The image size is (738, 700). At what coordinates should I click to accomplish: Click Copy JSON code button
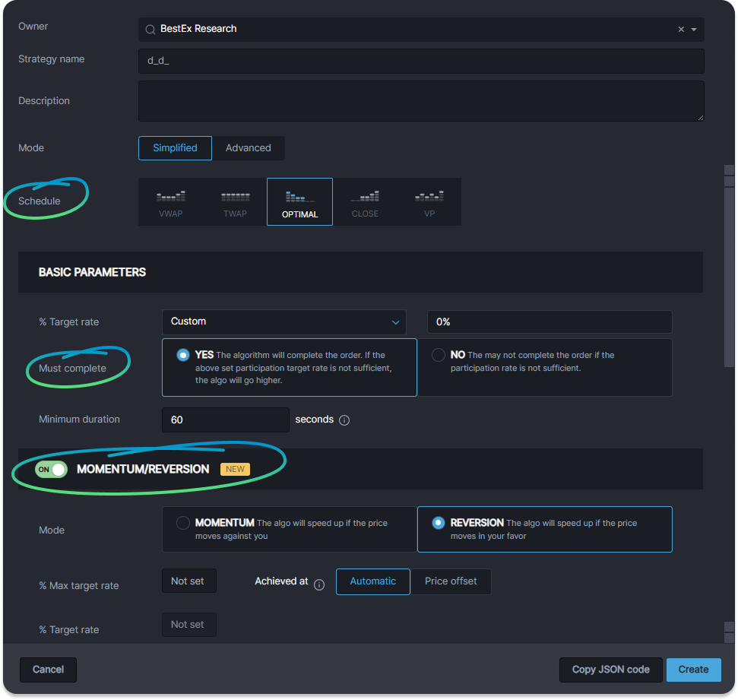pyautogui.click(x=610, y=670)
